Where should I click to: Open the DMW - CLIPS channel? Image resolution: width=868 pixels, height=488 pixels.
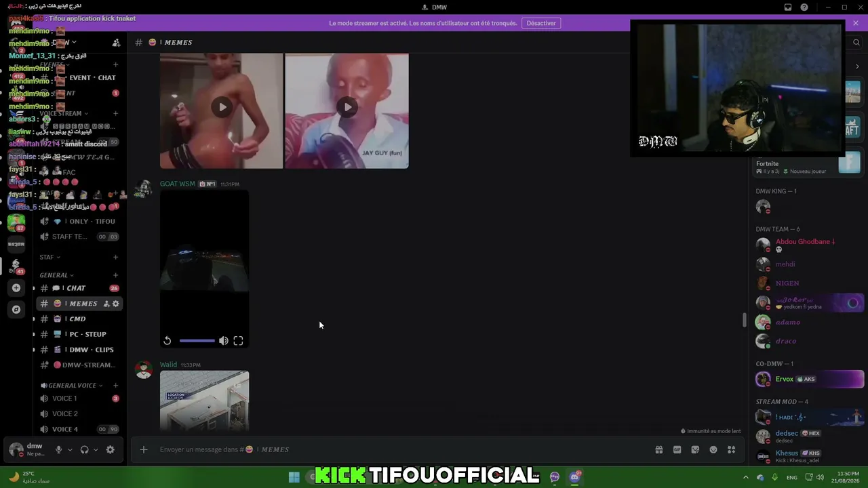click(78, 350)
